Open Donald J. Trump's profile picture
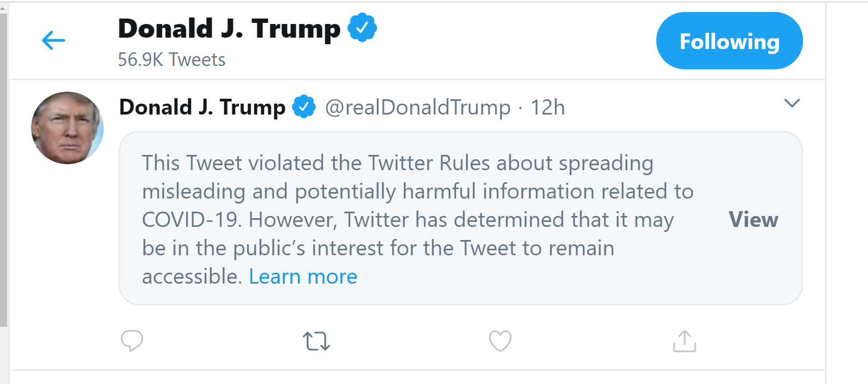868x384 pixels. pyautogui.click(x=67, y=128)
